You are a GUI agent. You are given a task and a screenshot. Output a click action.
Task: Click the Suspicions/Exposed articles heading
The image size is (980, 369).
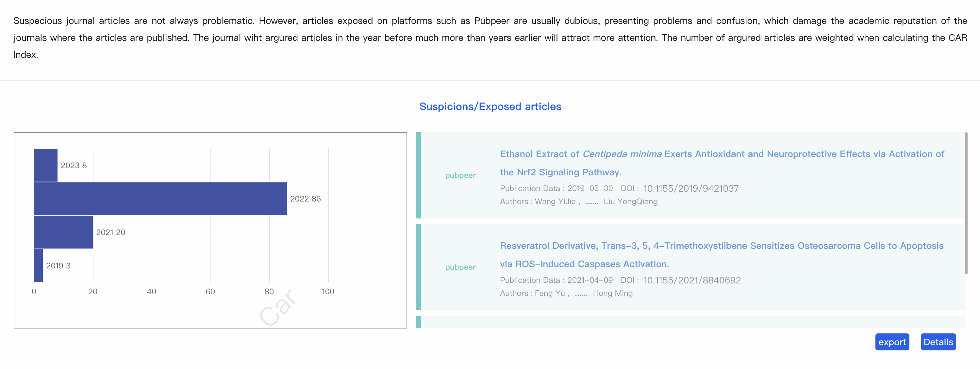coord(490,106)
